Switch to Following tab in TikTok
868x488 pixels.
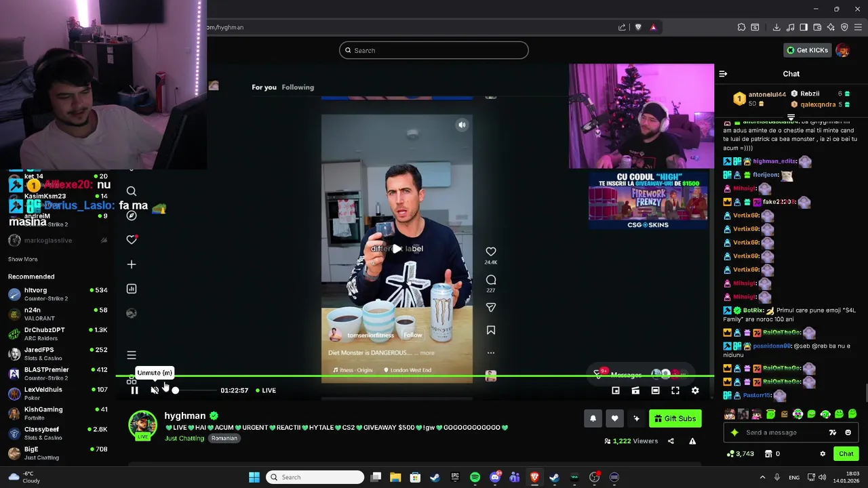pos(298,87)
